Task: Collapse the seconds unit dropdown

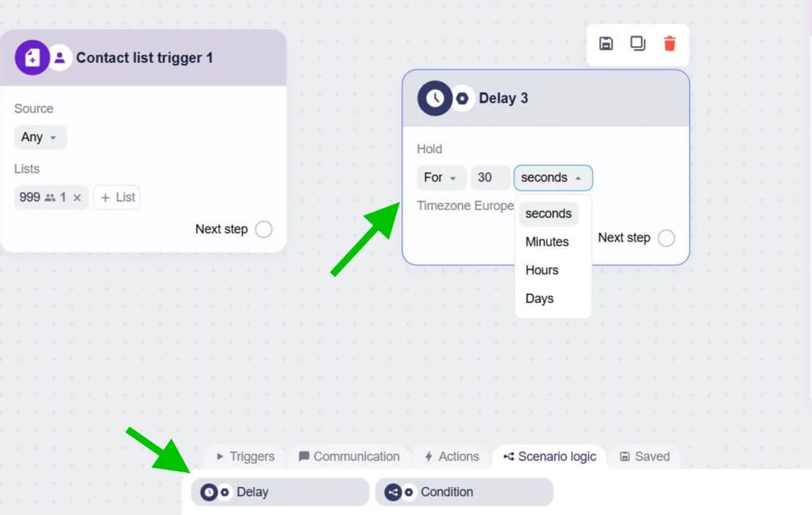Action: click(553, 178)
